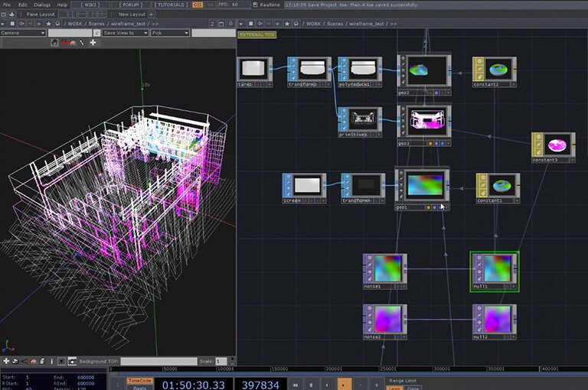The width and height of the screenshot is (588, 390).
Task: Open the Edit menu
Action: 22,5
